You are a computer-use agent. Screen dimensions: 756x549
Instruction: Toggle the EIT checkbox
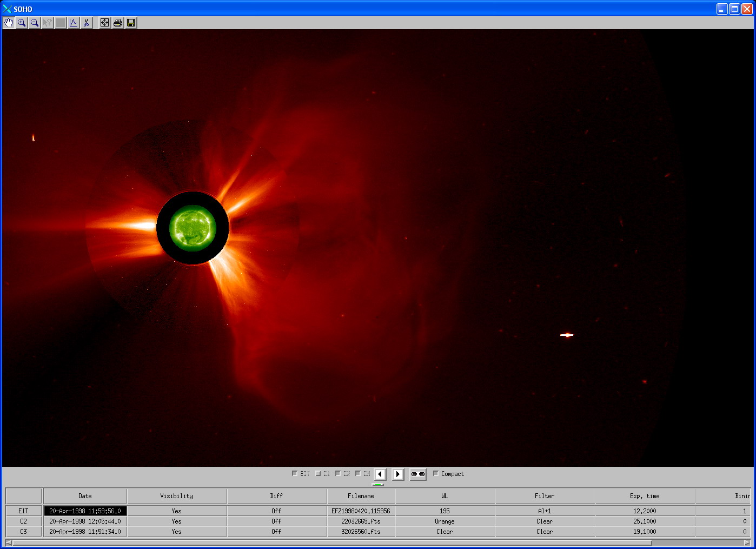tap(295, 474)
